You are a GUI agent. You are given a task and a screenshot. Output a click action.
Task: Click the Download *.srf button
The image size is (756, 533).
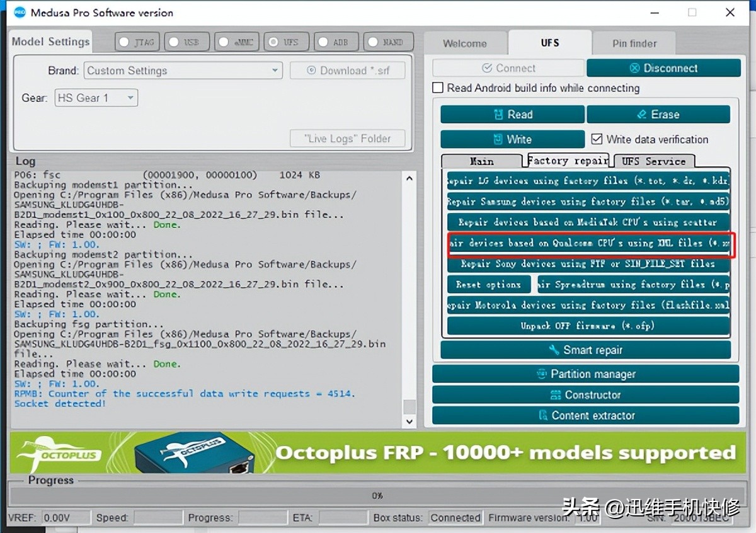(x=347, y=71)
